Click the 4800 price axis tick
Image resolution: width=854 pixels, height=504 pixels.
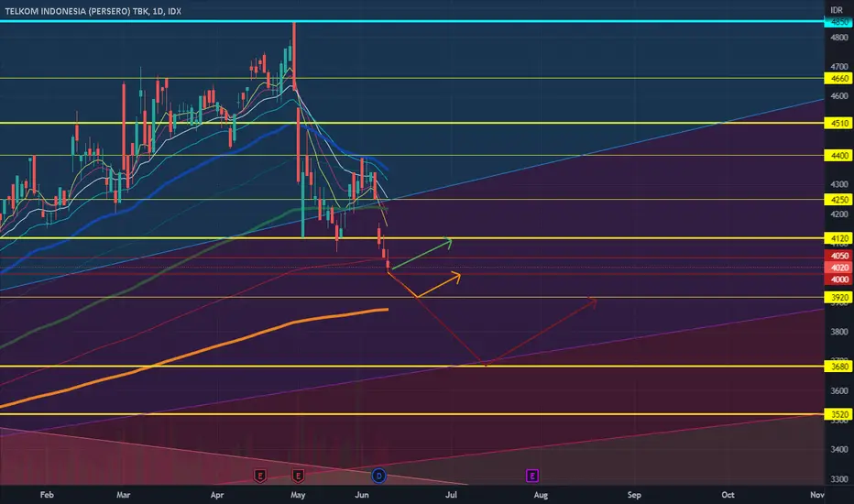tap(839, 38)
